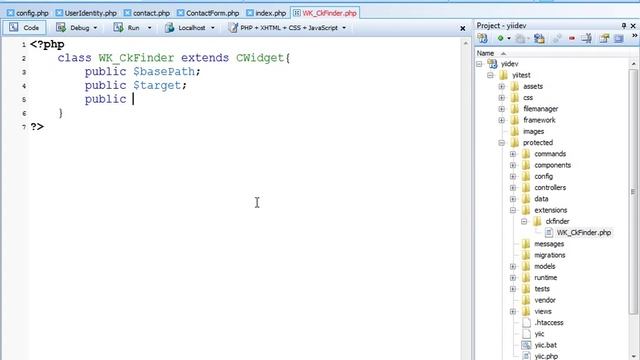
Task: Place cursor on code line 5 after public
Action: click(x=133, y=99)
